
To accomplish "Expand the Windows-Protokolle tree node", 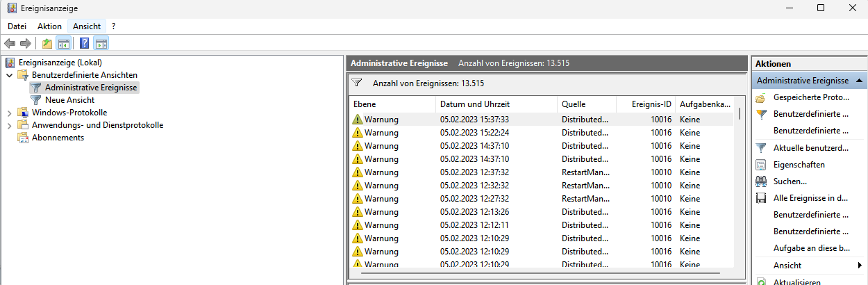I will (9, 113).
